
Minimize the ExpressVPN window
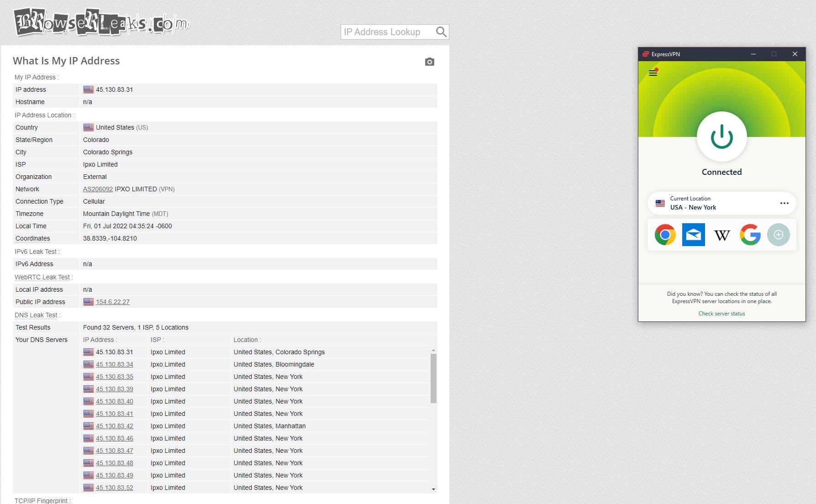coord(753,54)
